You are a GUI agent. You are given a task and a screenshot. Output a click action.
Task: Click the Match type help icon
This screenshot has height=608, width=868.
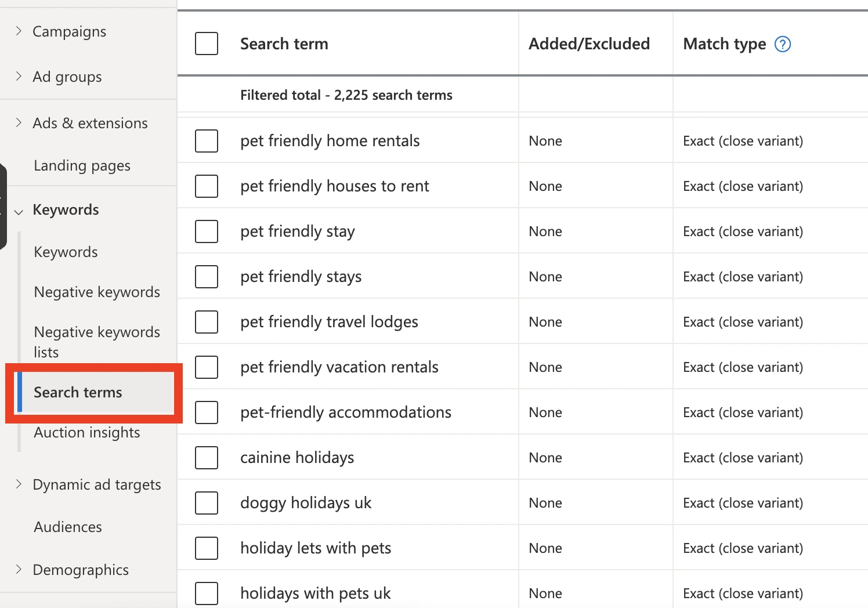783,44
